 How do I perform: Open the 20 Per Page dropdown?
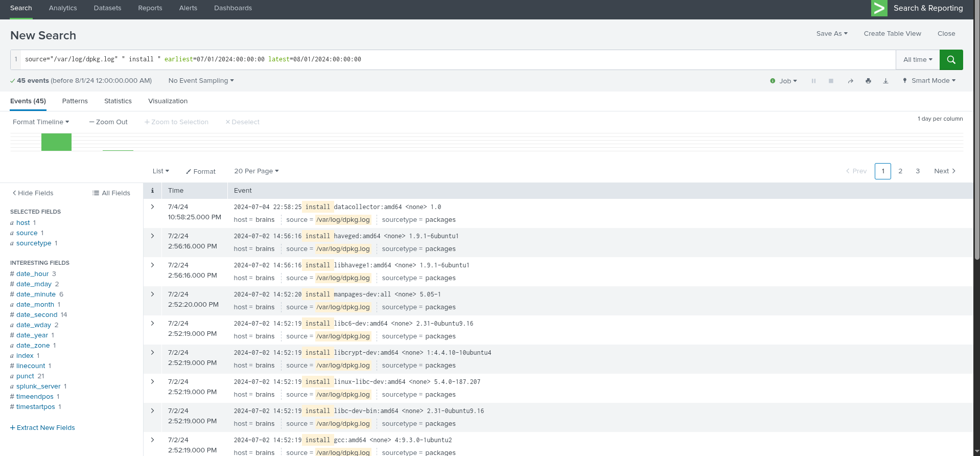256,171
